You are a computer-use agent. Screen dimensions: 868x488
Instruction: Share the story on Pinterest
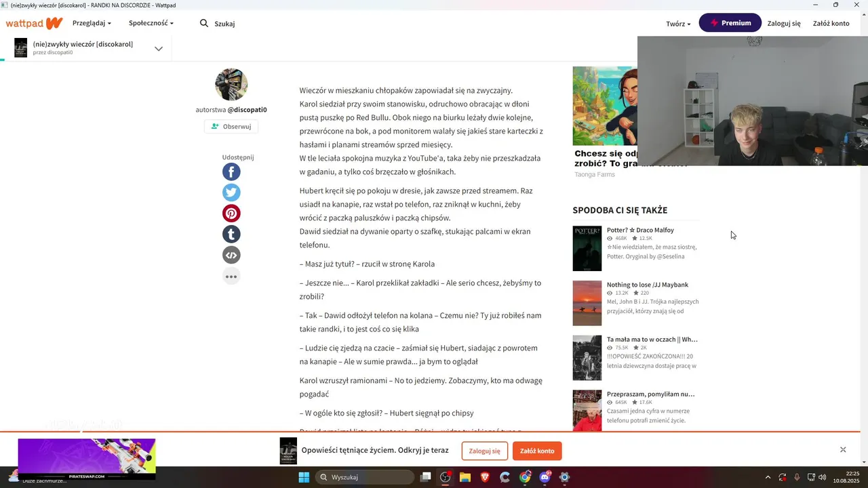231,213
